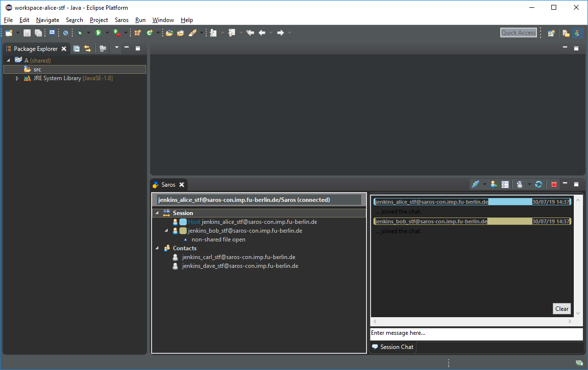This screenshot has height=370, width=588.
Task: Expand the JRE System Library node
Action: coord(17,78)
